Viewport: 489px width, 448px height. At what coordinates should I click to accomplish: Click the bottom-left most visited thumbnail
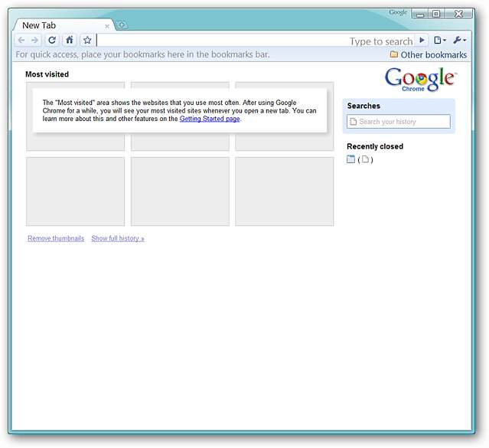pos(76,191)
